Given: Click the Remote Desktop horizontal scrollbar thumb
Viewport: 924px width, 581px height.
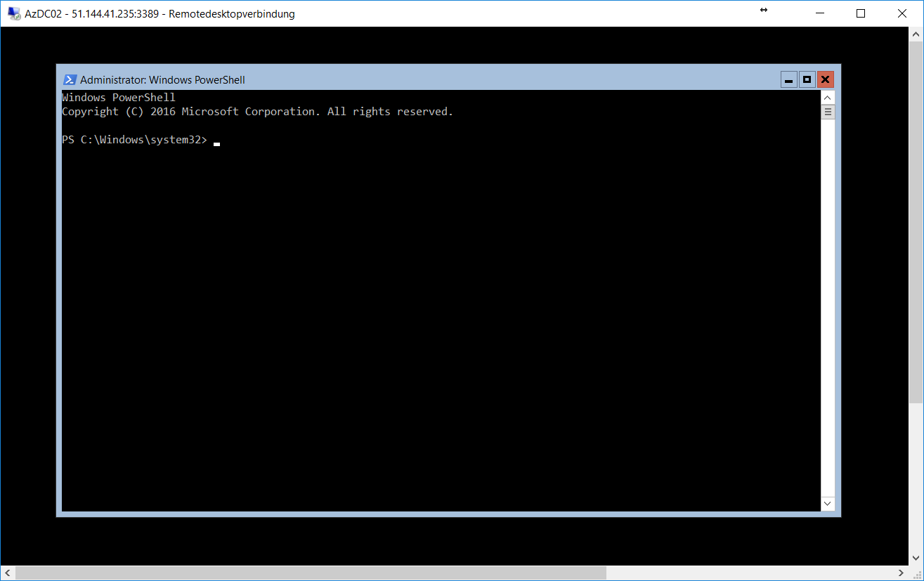Looking at the screenshot, I should click(311, 573).
